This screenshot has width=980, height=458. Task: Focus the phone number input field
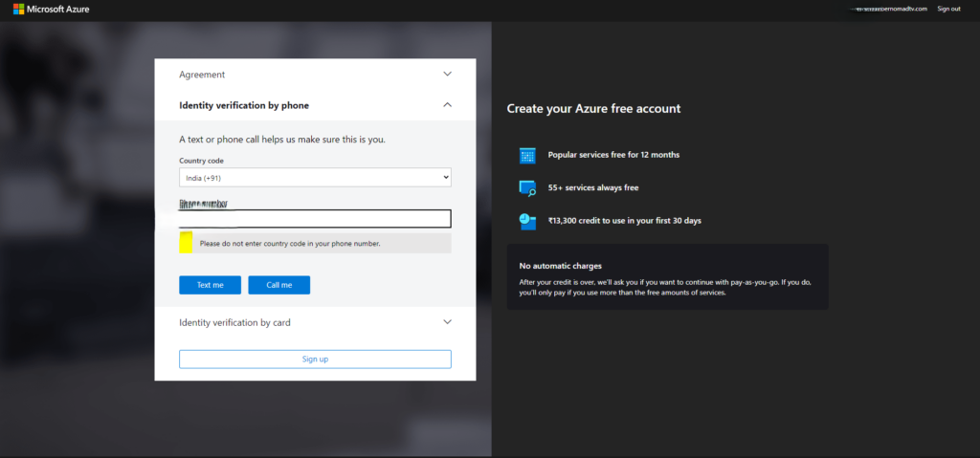point(315,219)
